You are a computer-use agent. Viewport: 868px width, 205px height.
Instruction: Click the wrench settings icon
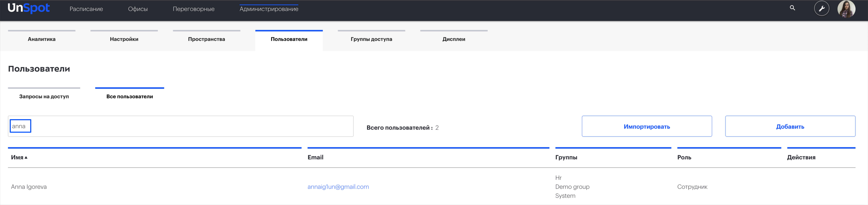[822, 8]
